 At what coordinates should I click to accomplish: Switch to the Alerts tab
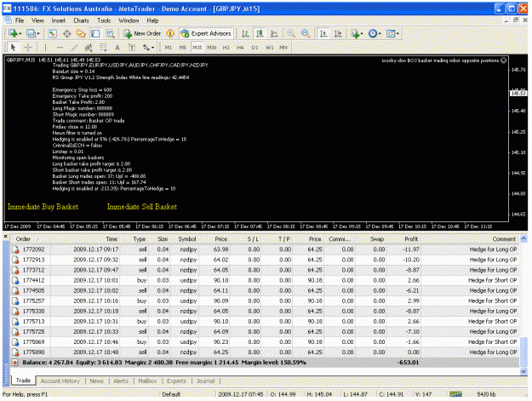pos(121,381)
